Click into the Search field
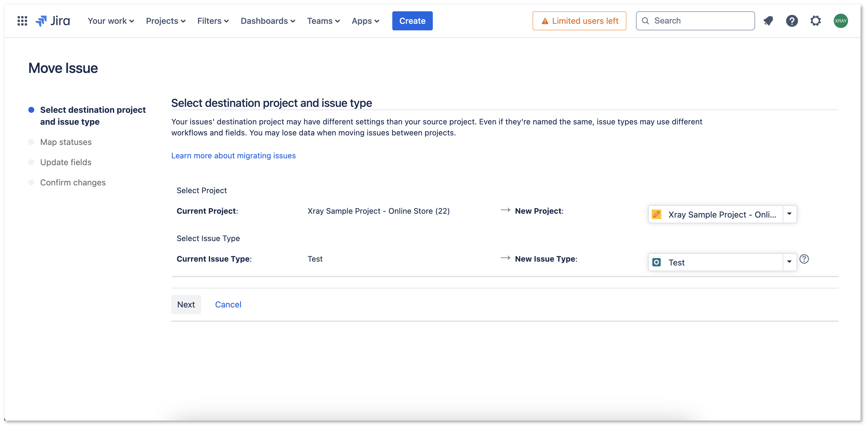 695,21
